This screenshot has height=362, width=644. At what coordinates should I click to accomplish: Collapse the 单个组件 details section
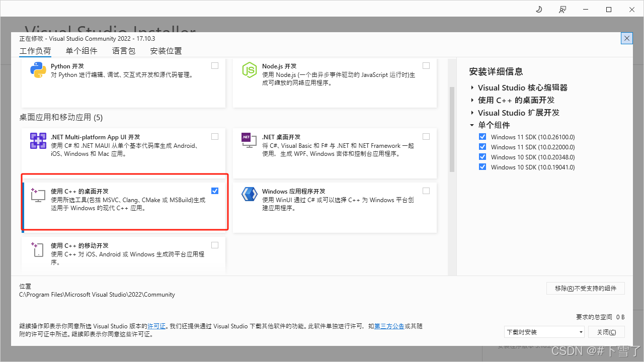coord(472,125)
